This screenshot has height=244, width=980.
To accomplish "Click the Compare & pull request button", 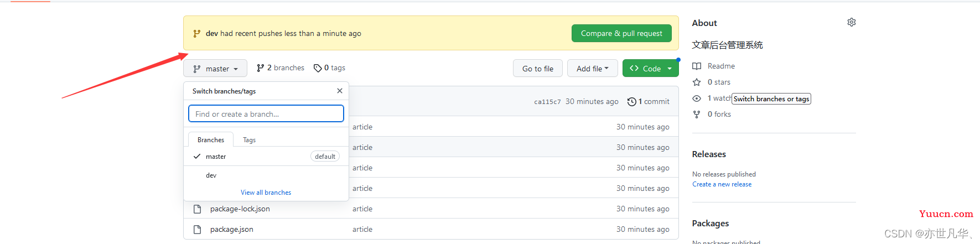I will tap(621, 33).
